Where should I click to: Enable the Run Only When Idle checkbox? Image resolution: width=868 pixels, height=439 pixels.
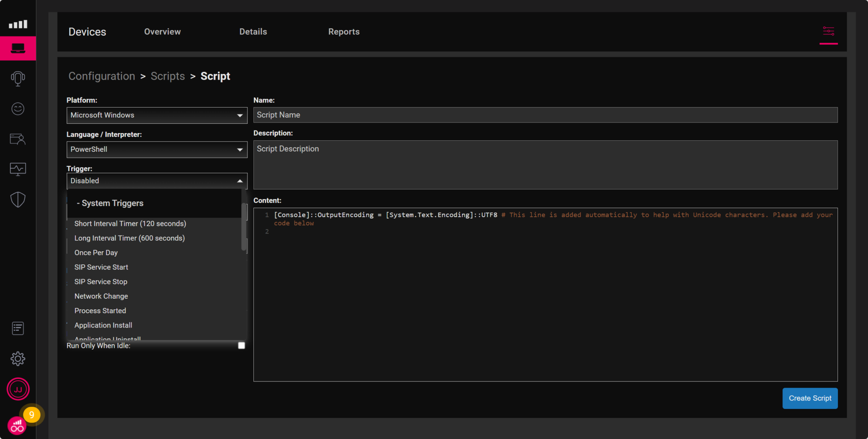[x=241, y=345]
